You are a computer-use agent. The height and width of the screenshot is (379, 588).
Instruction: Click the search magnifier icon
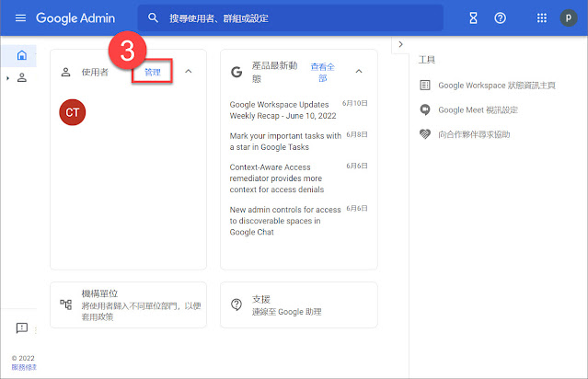153,17
